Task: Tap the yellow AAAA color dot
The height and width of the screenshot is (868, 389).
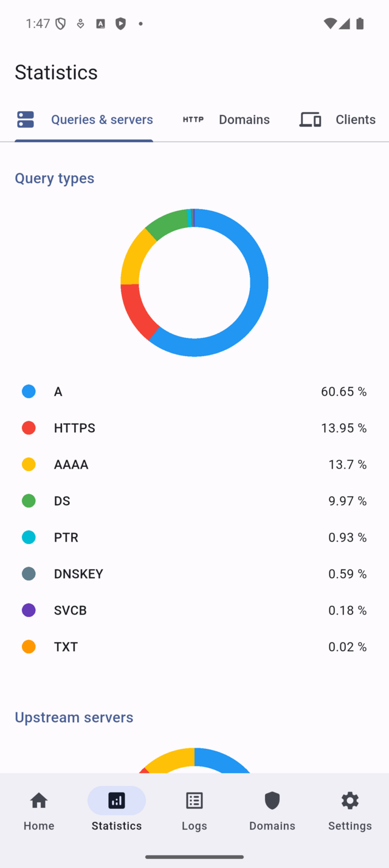Action: (29, 464)
